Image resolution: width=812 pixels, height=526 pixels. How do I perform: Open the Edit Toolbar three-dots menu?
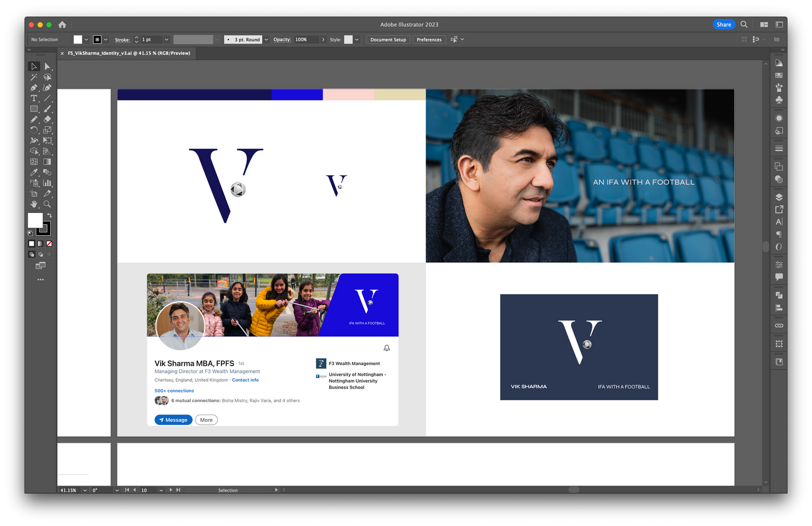41,280
